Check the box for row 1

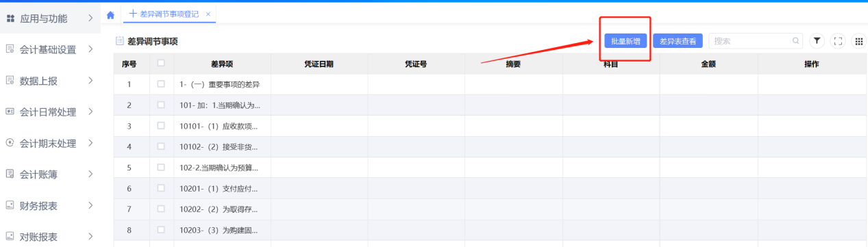161,84
